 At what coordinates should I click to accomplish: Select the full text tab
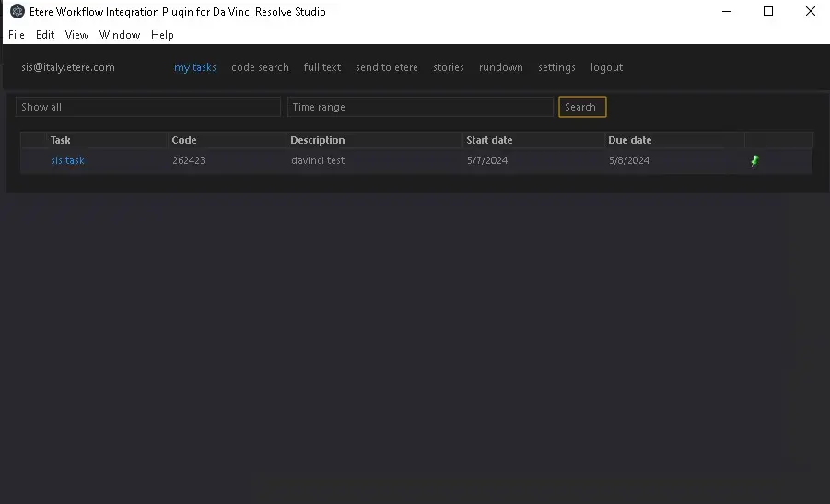click(322, 67)
